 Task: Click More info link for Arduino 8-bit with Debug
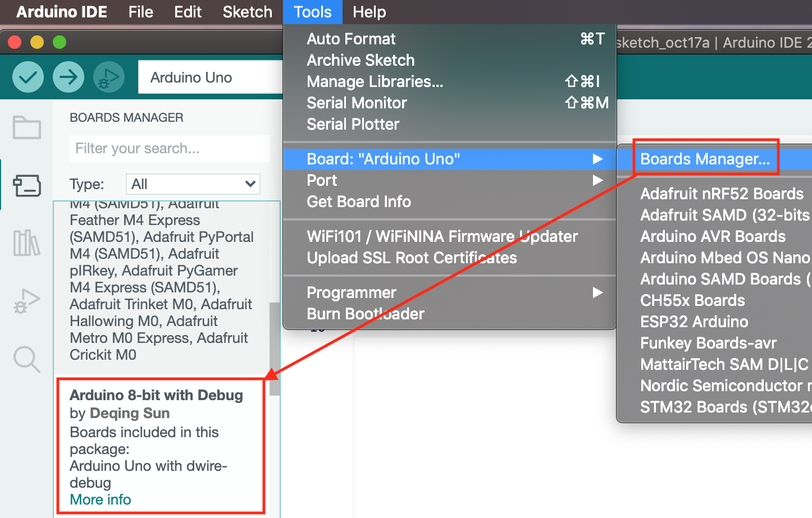(x=100, y=499)
